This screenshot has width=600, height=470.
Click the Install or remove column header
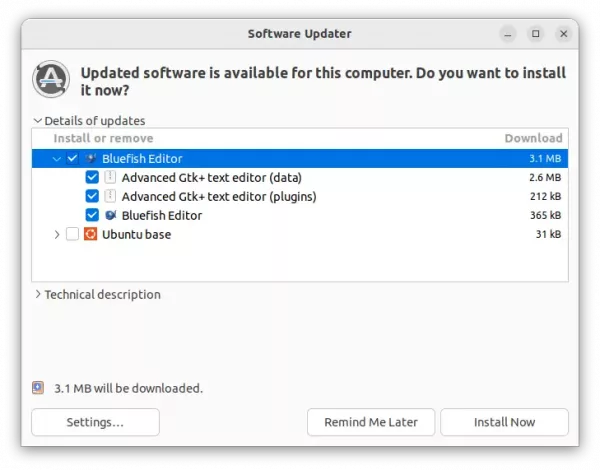[103, 138]
